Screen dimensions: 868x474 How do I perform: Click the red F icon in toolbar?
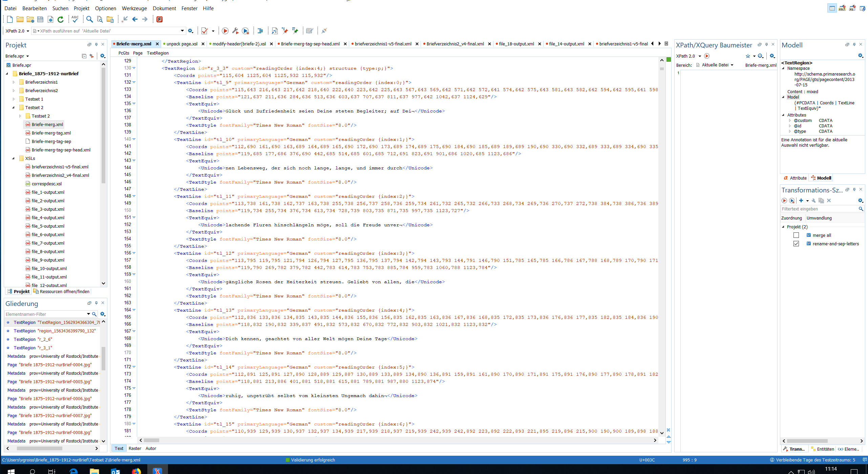[160, 19]
